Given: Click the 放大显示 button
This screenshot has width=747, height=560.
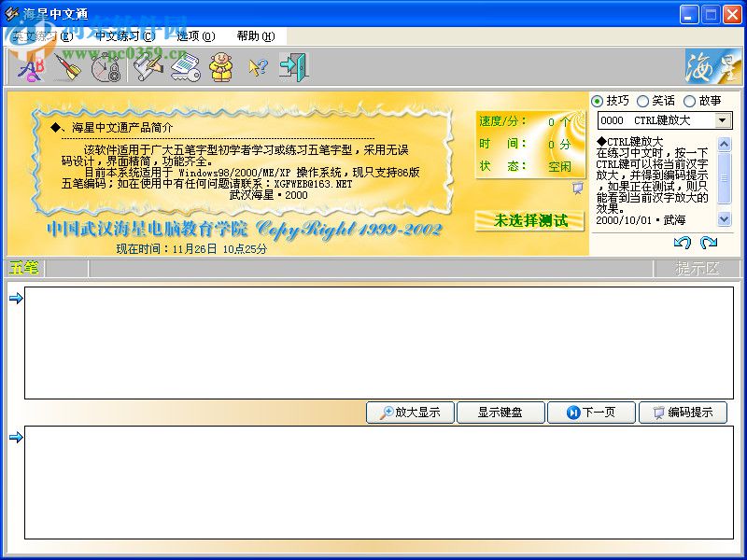Looking at the screenshot, I should 410,413.
